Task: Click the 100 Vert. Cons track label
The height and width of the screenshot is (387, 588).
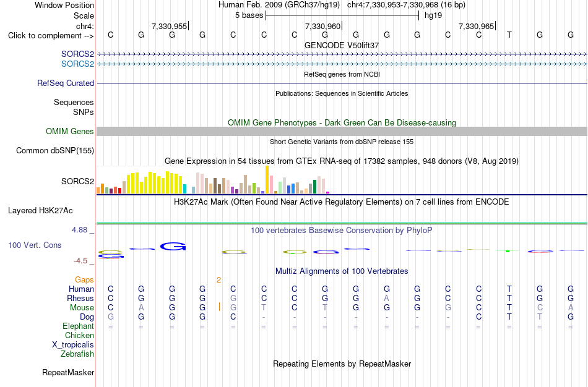Action: tap(35, 245)
